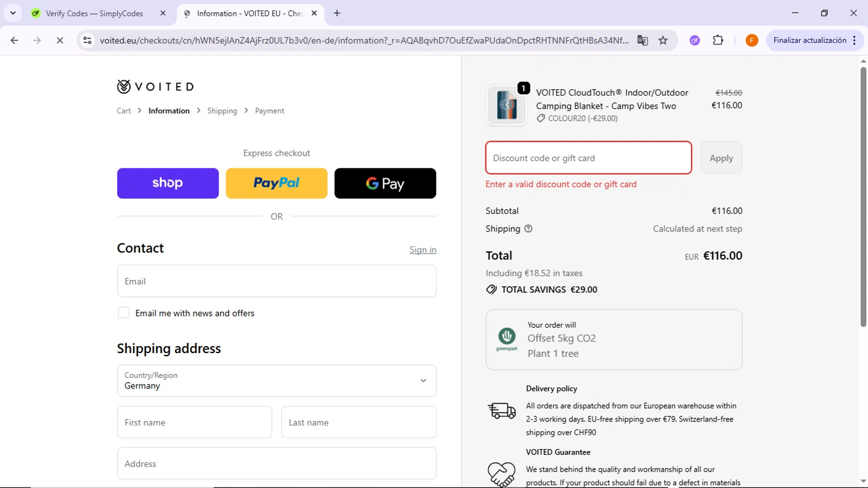Focus the Discount code or gift card field
The width and height of the screenshot is (868, 488).
coord(589,157)
